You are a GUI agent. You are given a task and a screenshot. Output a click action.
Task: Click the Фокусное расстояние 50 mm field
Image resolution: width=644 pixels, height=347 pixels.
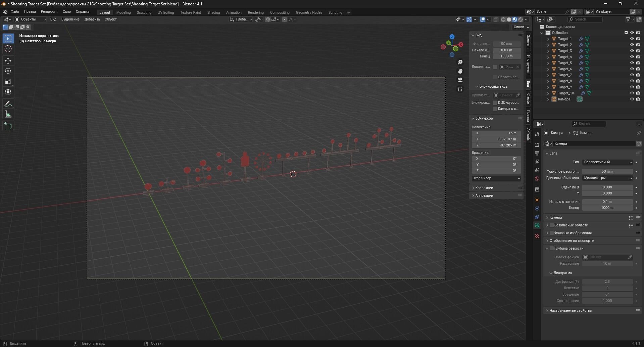607,172
